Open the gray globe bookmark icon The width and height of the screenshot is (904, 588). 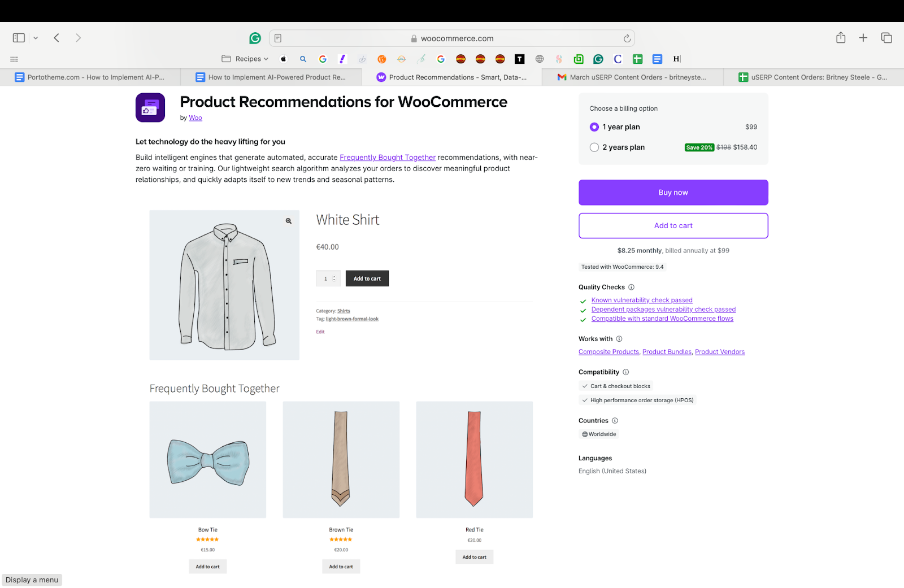540,59
